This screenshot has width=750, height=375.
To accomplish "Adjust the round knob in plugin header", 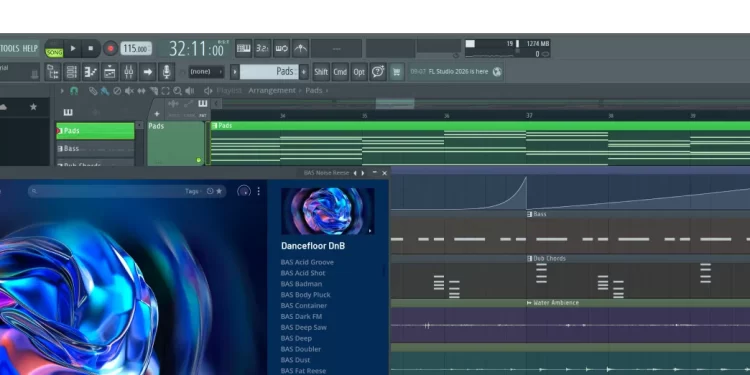I will (244, 191).
